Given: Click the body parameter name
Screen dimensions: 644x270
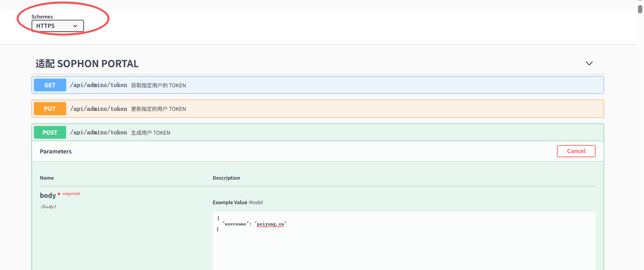Looking at the screenshot, I should click(x=48, y=195).
